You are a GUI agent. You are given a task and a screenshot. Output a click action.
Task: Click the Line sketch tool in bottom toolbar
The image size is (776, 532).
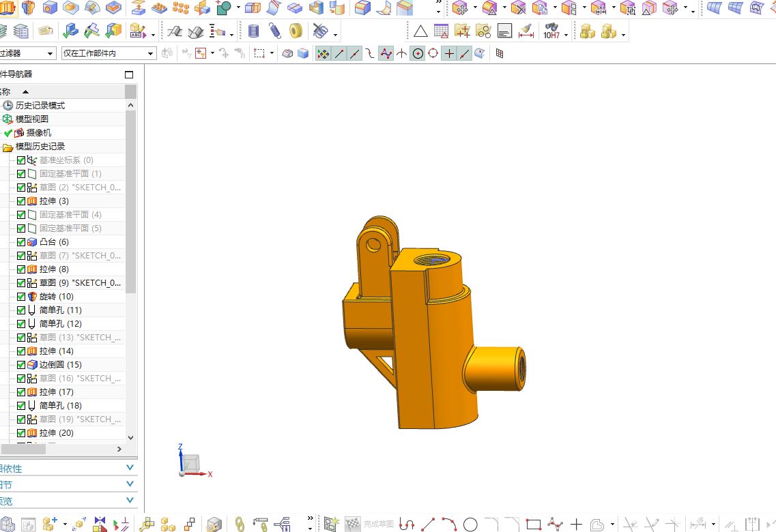(428, 524)
